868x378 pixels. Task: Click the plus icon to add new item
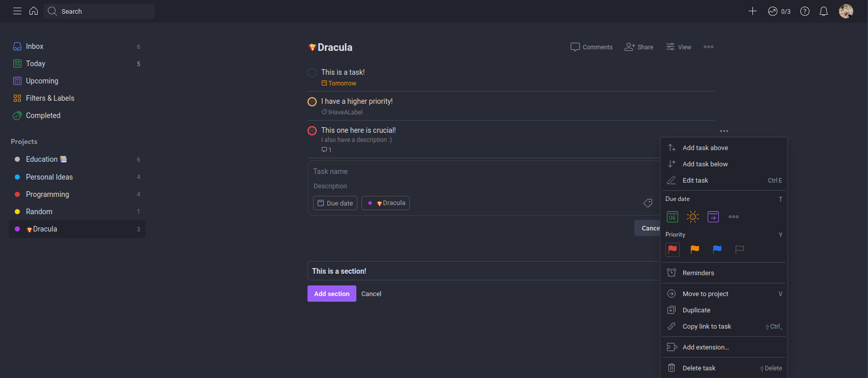pos(752,11)
